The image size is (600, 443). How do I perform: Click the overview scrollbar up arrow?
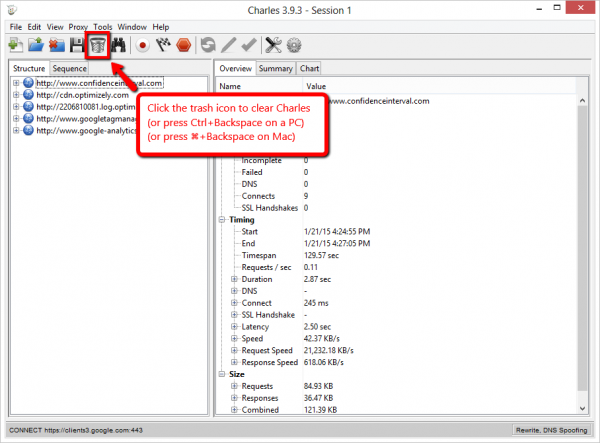582,101
